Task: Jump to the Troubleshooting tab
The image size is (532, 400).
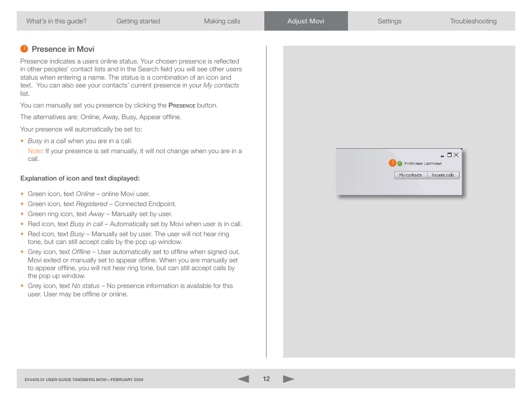Action: [473, 21]
